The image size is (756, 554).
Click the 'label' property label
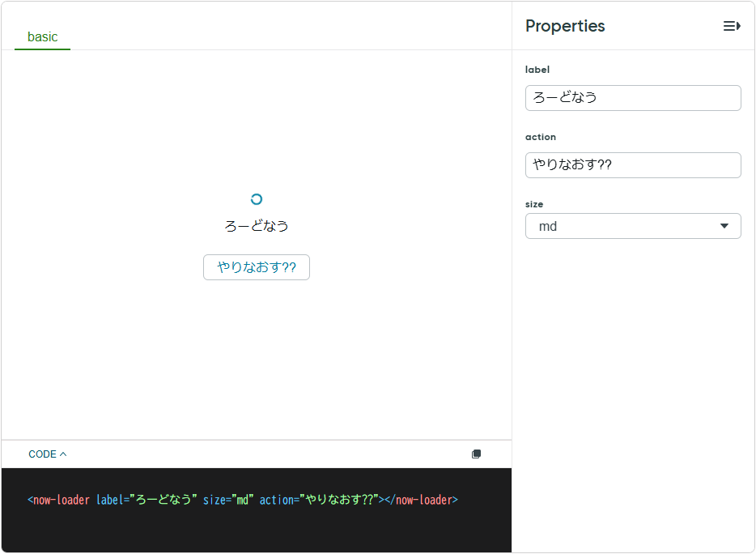[537, 70]
